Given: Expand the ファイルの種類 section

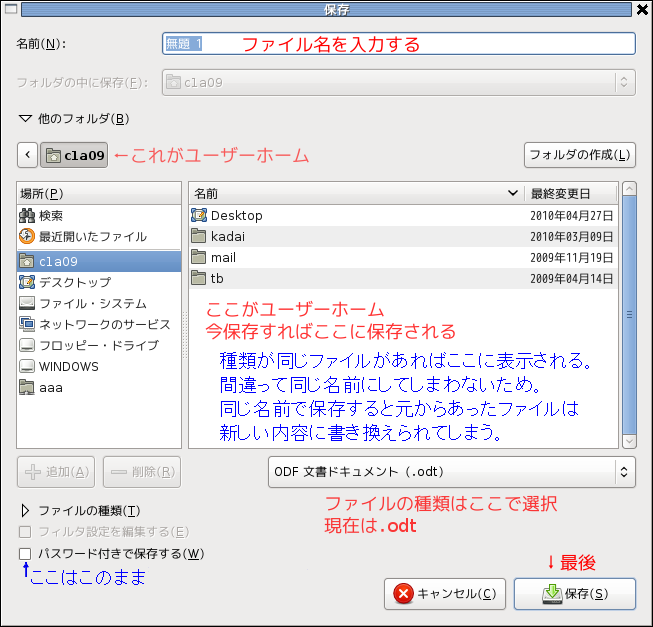Looking at the screenshot, I should pyautogui.click(x=25, y=510).
